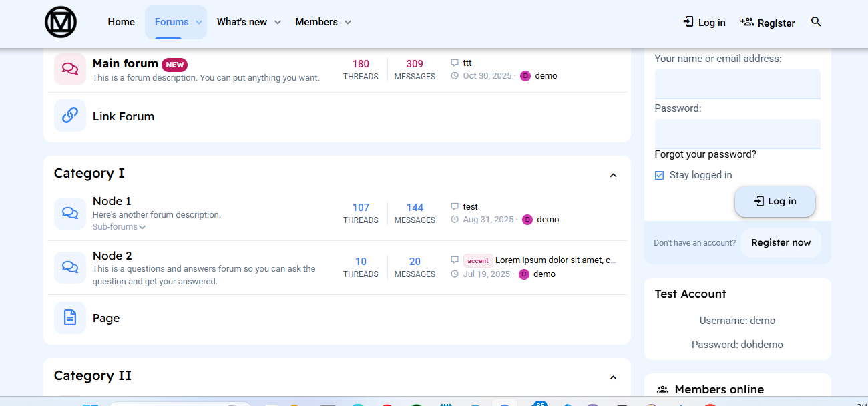Toggle the Stay logged in checkbox
Image resolution: width=868 pixels, height=406 pixels.
point(660,175)
